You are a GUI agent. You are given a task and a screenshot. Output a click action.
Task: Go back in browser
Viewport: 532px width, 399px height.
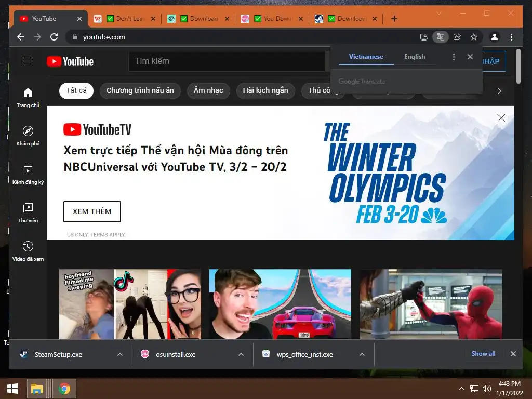pyautogui.click(x=21, y=37)
